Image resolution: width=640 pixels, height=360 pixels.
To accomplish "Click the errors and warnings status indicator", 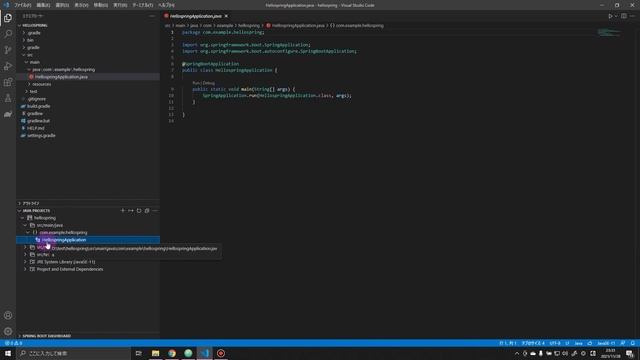I will [x=13, y=343].
